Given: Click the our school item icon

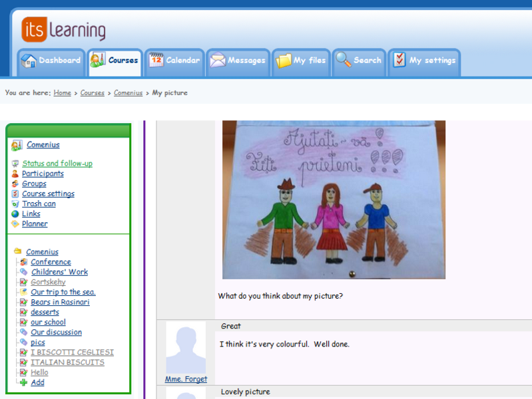Looking at the screenshot, I should [x=23, y=322].
